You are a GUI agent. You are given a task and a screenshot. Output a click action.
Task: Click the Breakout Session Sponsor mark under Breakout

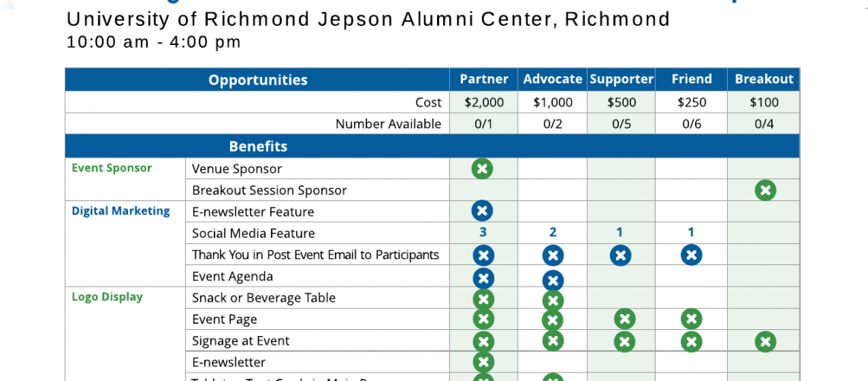pos(765,190)
